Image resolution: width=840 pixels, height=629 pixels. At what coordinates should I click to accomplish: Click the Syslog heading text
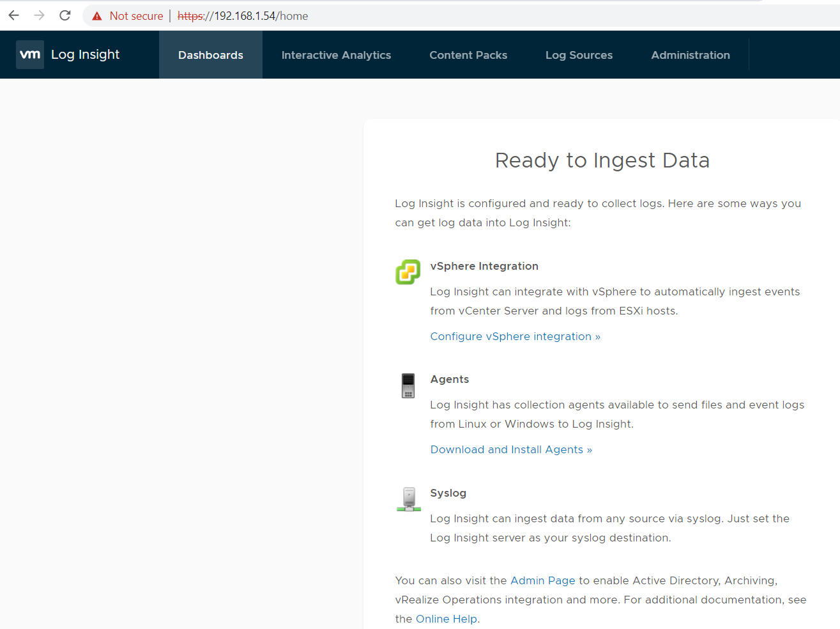pyautogui.click(x=448, y=493)
